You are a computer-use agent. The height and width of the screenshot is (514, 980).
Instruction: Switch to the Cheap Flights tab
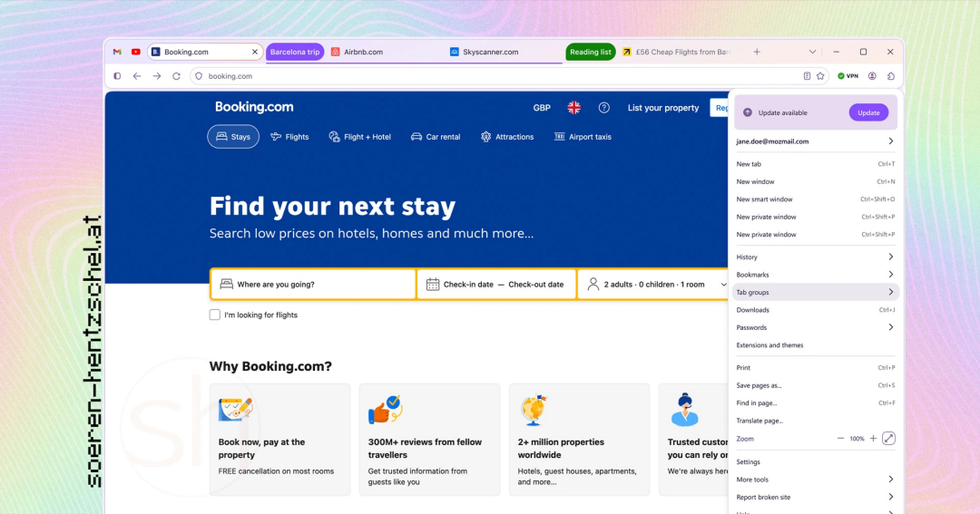click(678, 52)
